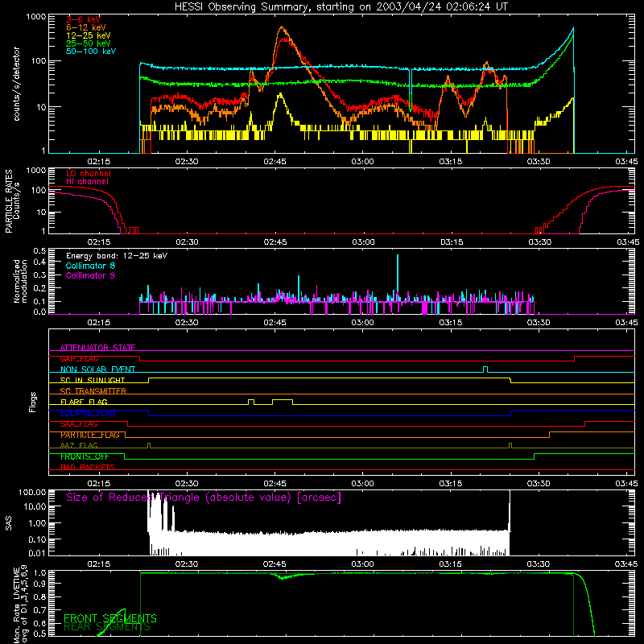Viewport: 644px width, 644px height.
Task: Click the 0.9 tick on the livetime axis
Action: 39,583
